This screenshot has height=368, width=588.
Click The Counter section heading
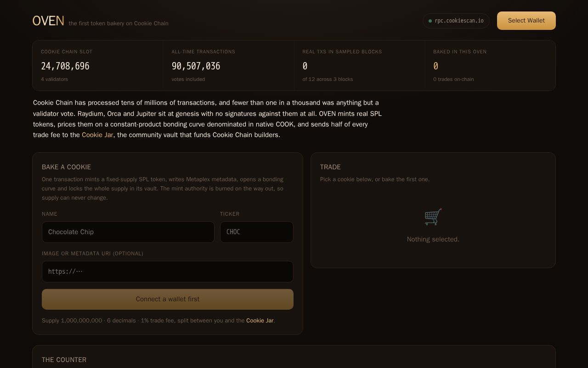(64, 360)
